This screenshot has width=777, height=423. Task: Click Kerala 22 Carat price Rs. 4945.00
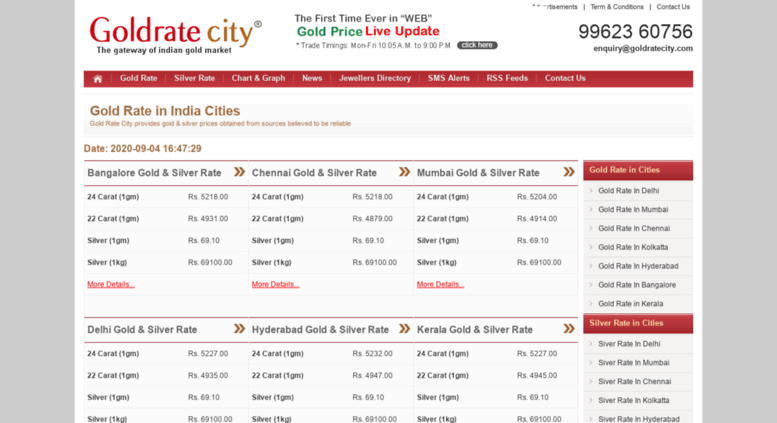coord(537,375)
